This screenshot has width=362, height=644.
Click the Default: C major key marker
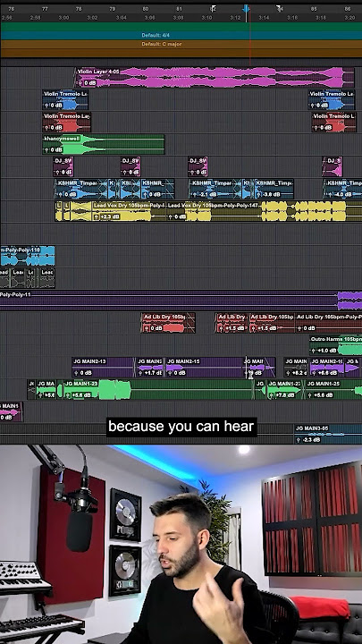pyautogui.click(x=162, y=44)
